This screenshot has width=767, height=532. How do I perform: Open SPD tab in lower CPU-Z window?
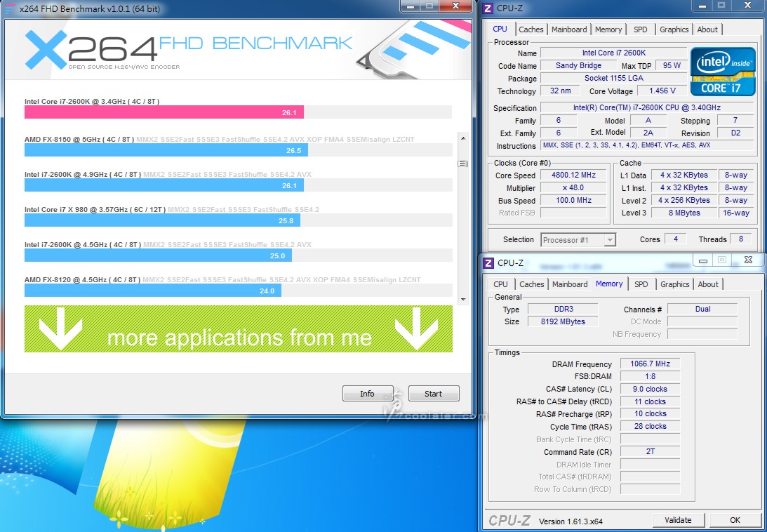pyautogui.click(x=641, y=284)
